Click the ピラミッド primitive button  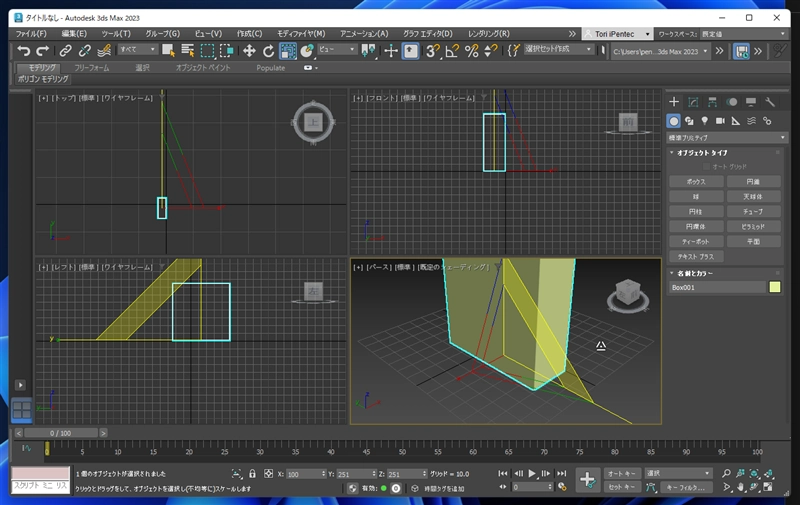[x=754, y=226]
